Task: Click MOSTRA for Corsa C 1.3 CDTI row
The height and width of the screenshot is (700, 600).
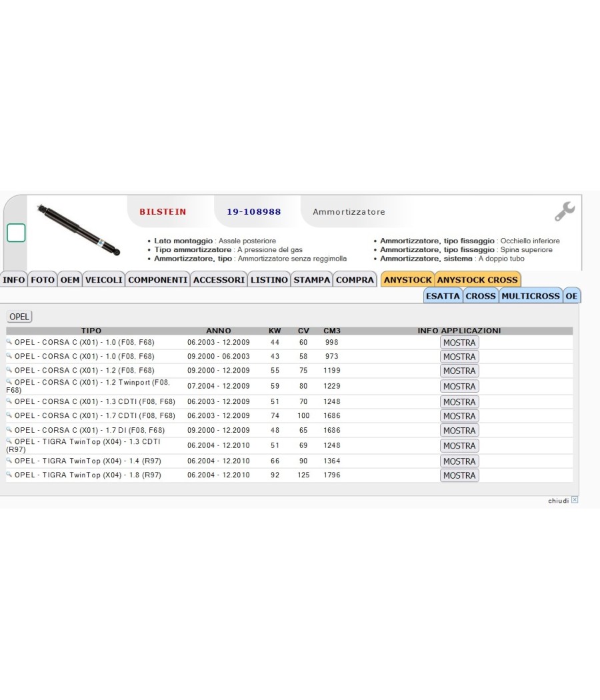Action: click(x=459, y=402)
